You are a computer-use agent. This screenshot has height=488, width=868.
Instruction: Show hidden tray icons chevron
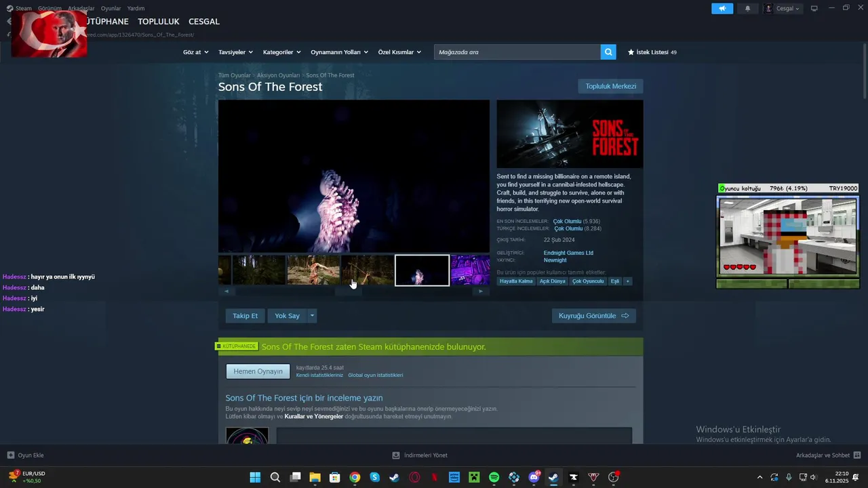click(759, 477)
